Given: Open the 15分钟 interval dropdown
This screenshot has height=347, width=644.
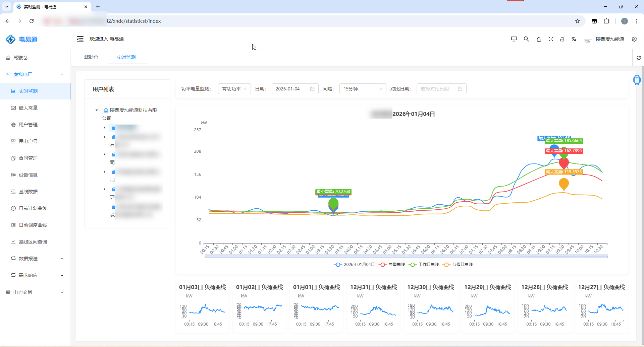Looking at the screenshot, I should point(362,89).
